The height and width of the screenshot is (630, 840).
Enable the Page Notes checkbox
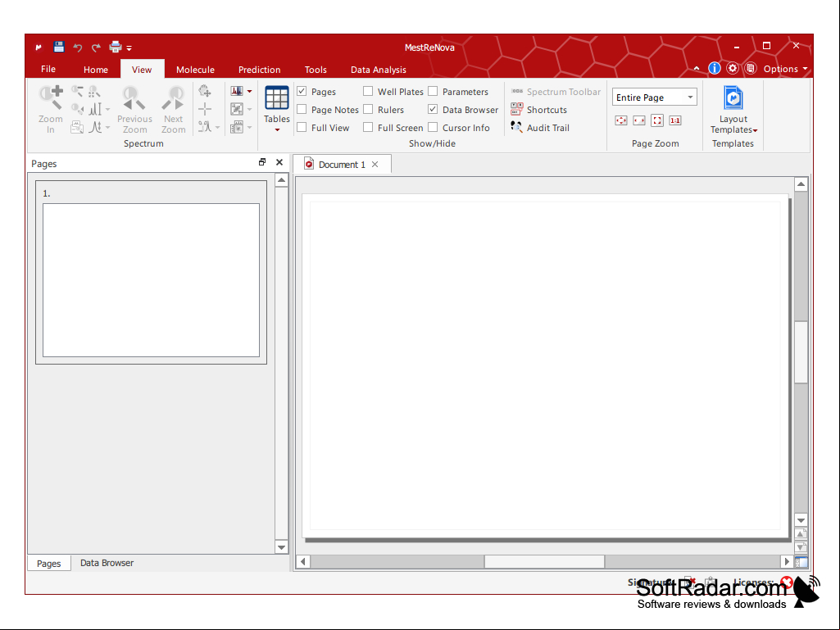pos(302,109)
